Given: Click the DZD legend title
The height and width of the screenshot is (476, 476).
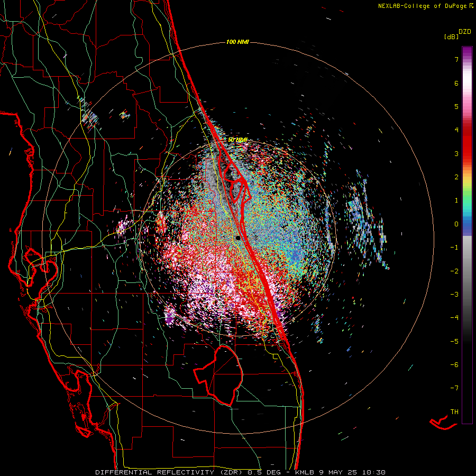Looking at the screenshot, I should [x=465, y=32].
